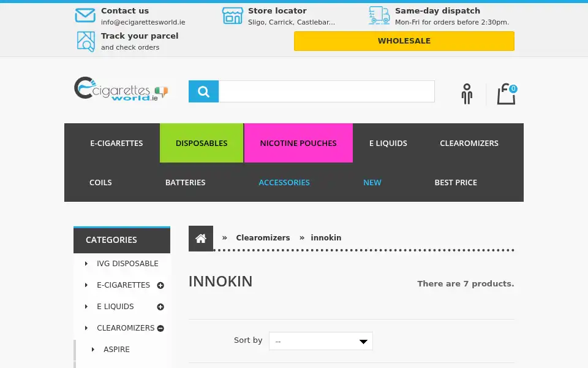This screenshot has width=588, height=368.
Task: Click the Store locator heading link
Action: pos(277,11)
